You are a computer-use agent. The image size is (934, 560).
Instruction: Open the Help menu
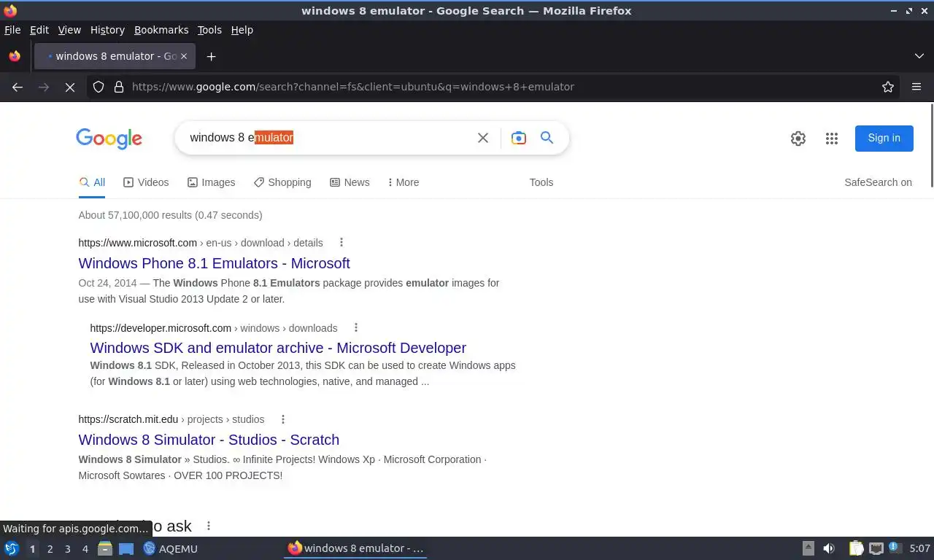pyautogui.click(x=242, y=30)
